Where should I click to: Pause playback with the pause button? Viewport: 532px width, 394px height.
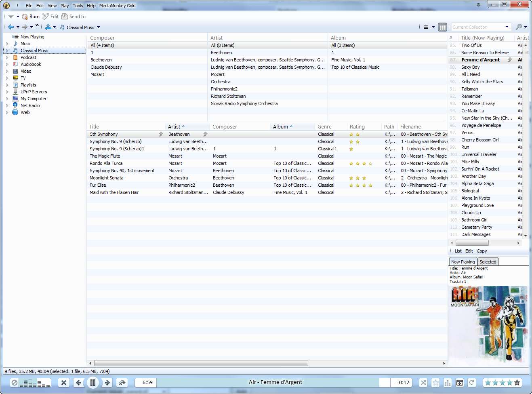tap(93, 383)
